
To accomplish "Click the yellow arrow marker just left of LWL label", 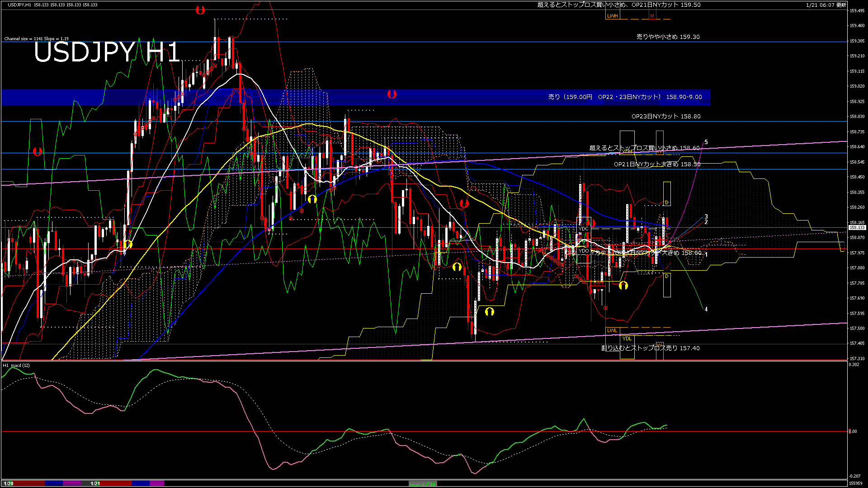I will pyautogui.click(x=489, y=312).
